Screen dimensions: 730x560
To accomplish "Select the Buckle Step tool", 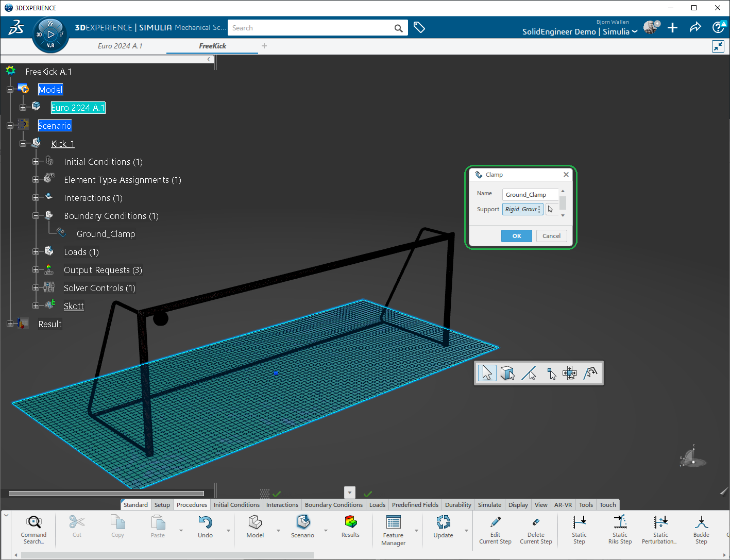I will (701, 523).
